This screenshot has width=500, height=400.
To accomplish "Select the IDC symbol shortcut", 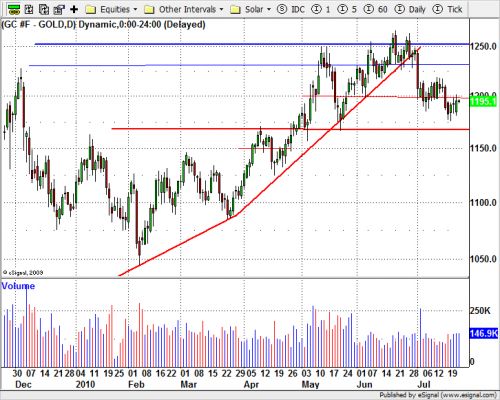I will coord(291,9).
